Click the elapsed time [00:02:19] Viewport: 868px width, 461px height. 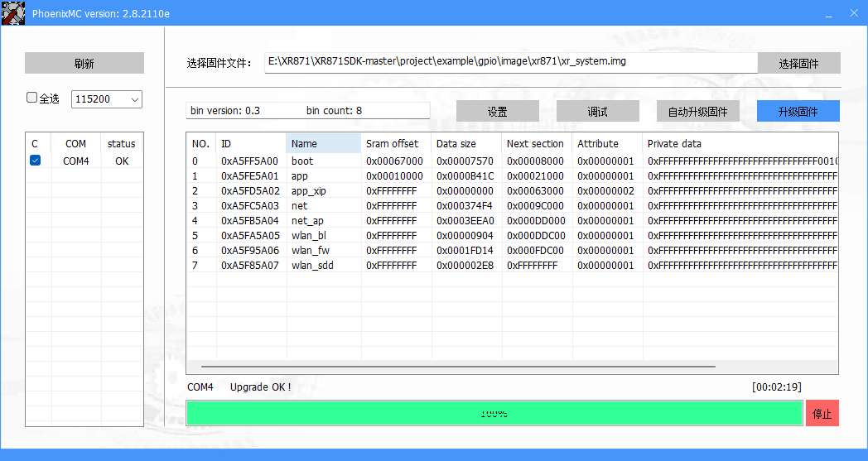[777, 387]
